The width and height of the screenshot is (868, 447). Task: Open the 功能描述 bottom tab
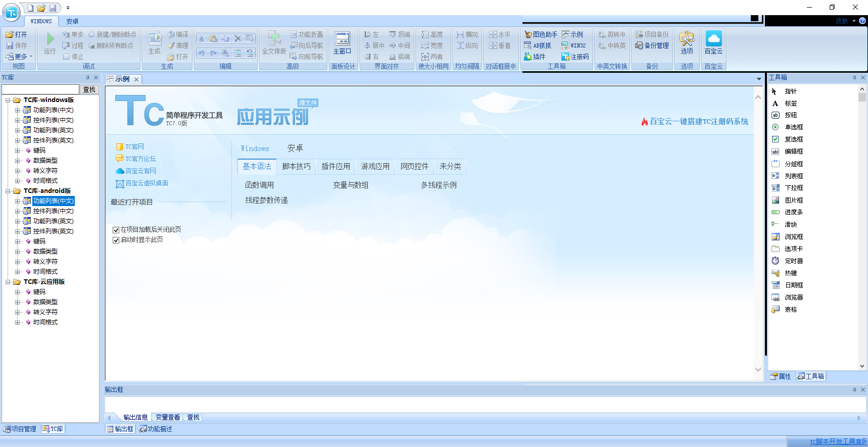(156, 429)
